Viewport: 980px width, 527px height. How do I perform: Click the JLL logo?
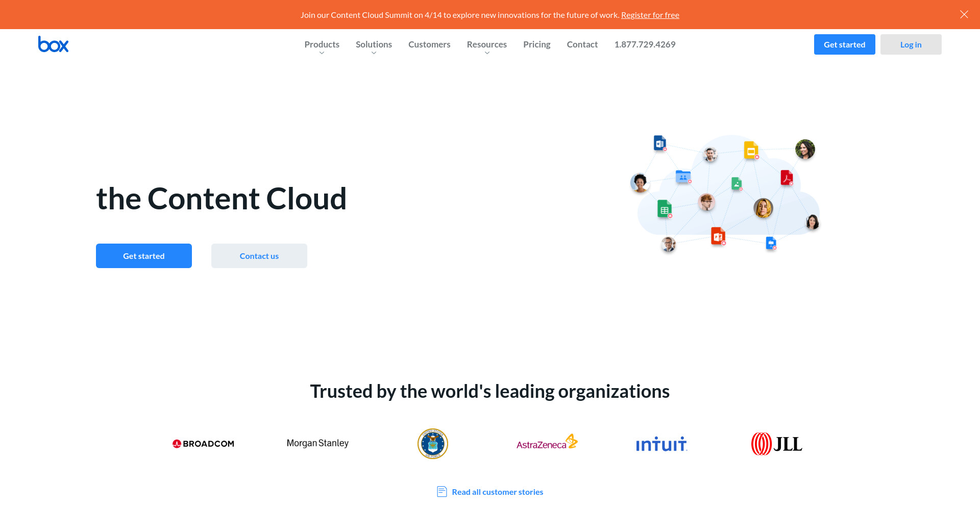(776, 444)
